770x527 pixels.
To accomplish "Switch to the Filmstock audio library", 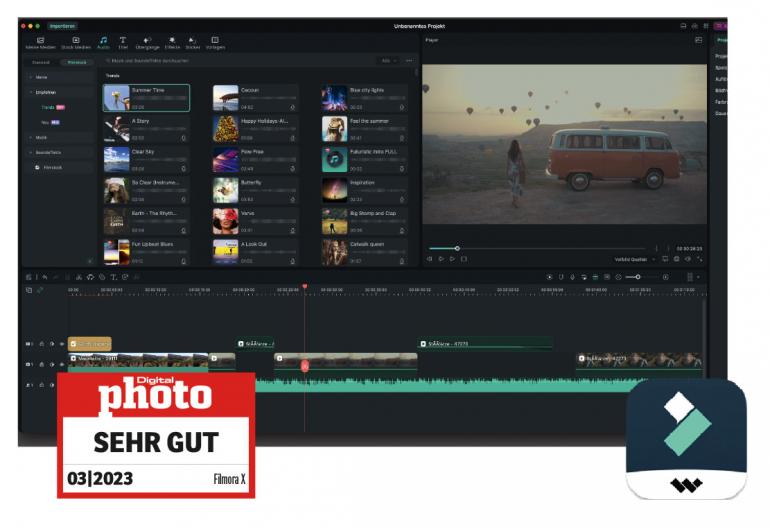I will [77, 62].
